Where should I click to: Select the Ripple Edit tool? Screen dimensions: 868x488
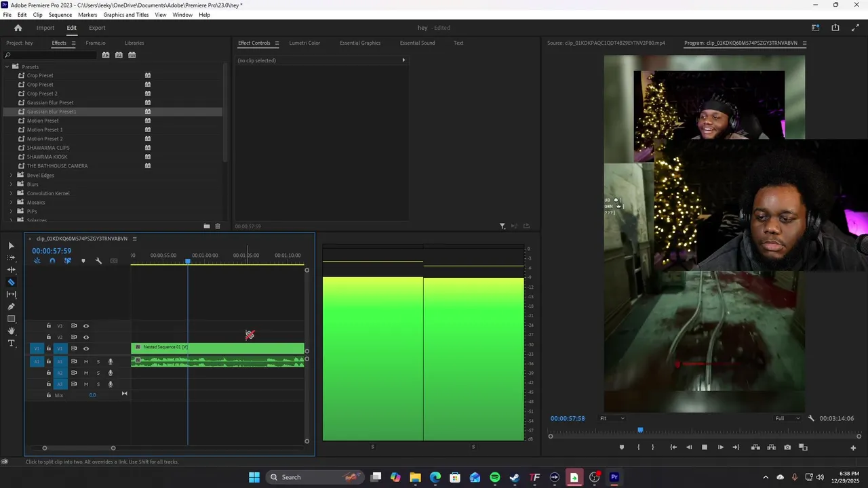point(11,270)
